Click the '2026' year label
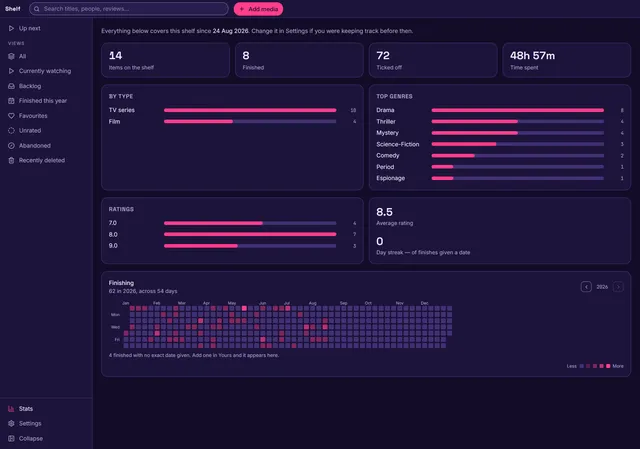The width and height of the screenshot is (640, 449). [x=602, y=287]
